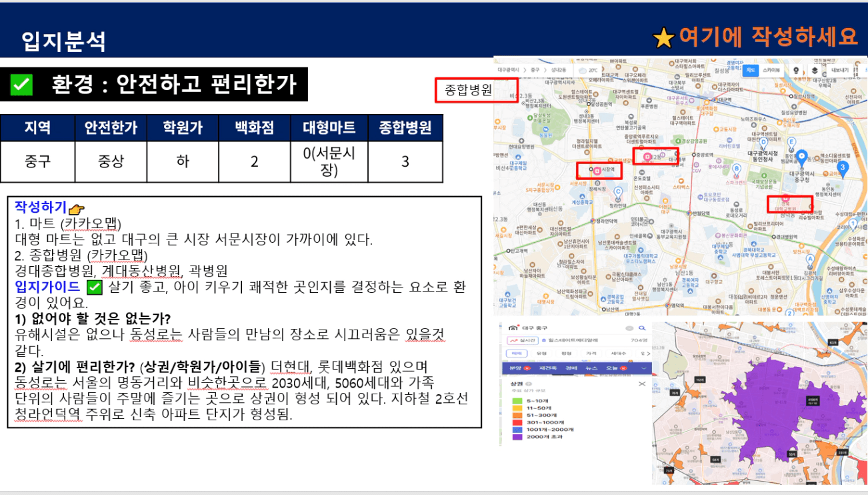Click the 반월당역 station marker
Screen dimensions: 868x495
(x=689, y=213)
